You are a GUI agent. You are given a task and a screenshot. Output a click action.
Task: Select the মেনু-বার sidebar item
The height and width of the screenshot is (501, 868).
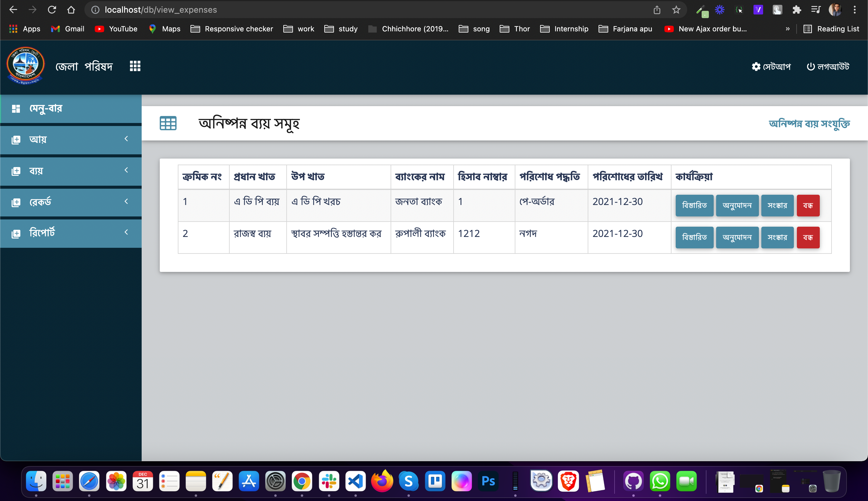coord(46,109)
